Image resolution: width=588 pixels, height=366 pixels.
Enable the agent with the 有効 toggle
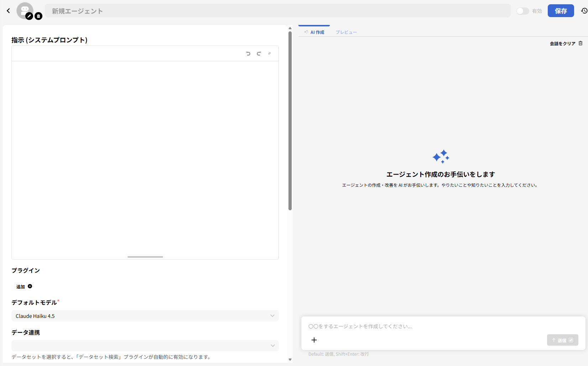522,11
